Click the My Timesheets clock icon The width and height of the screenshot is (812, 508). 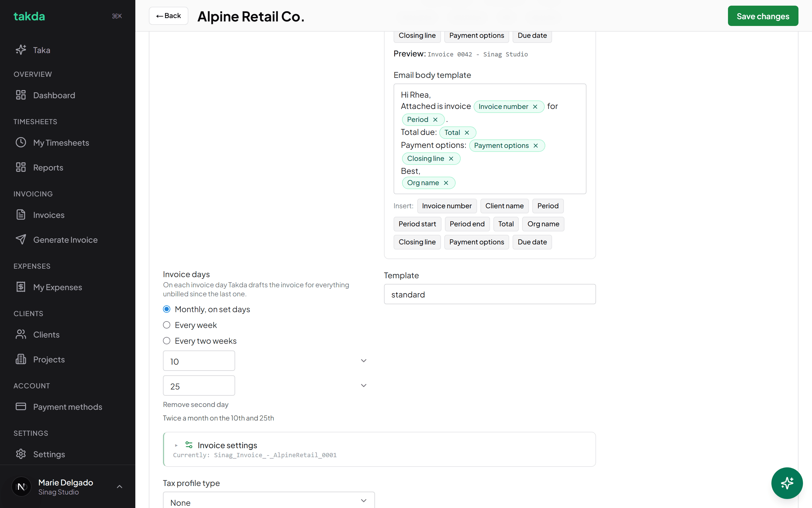coord(21,143)
